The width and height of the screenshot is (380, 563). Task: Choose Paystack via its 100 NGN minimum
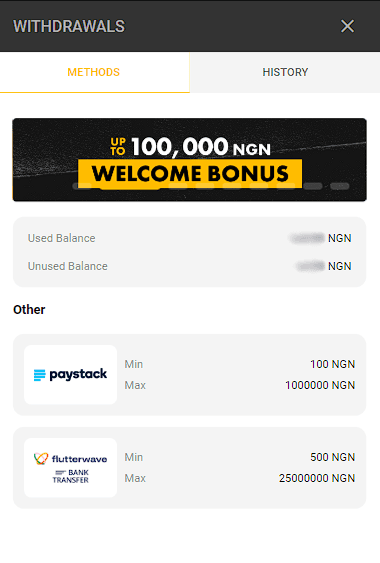tap(333, 364)
